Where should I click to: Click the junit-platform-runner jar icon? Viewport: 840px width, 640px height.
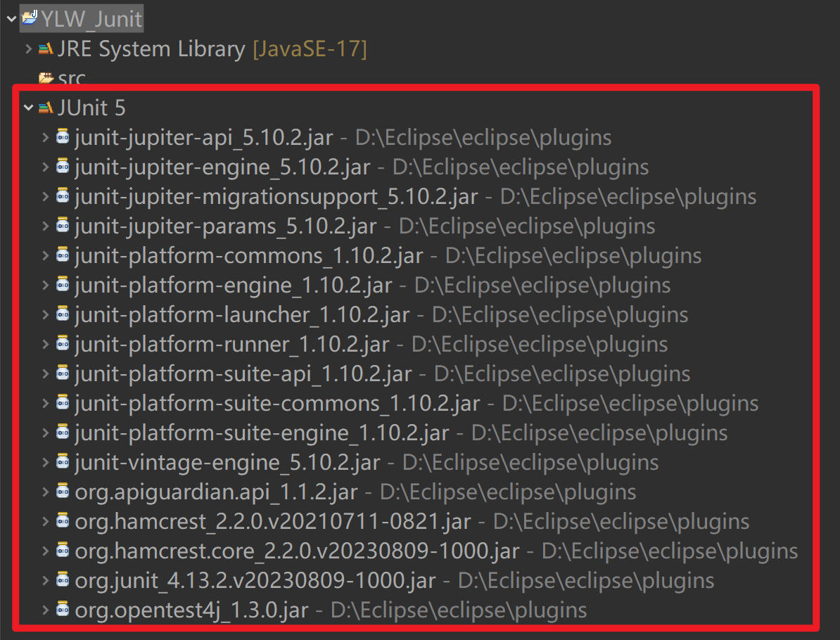63,343
